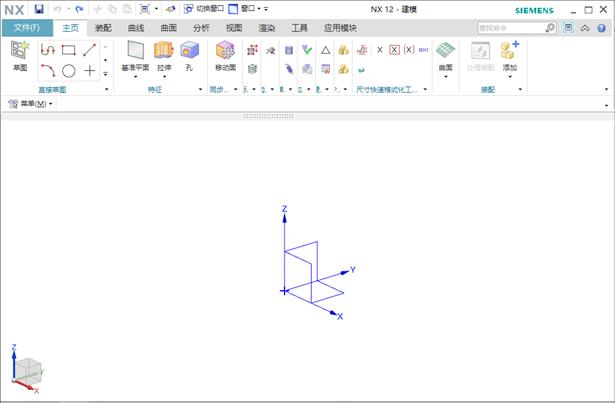Choose the Line sketch tool
This screenshot has width=615, height=403.
pos(89,50)
